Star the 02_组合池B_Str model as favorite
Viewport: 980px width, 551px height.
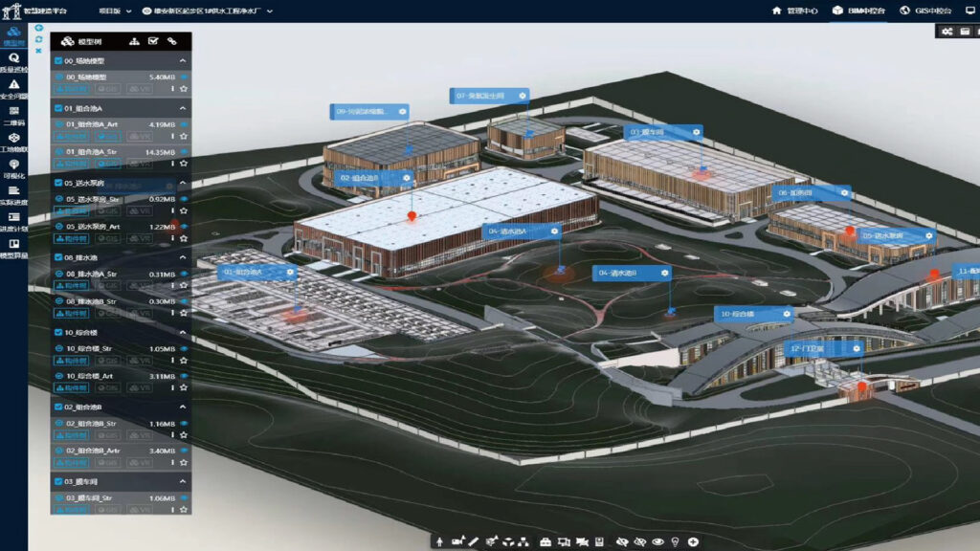click(x=183, y=435)
